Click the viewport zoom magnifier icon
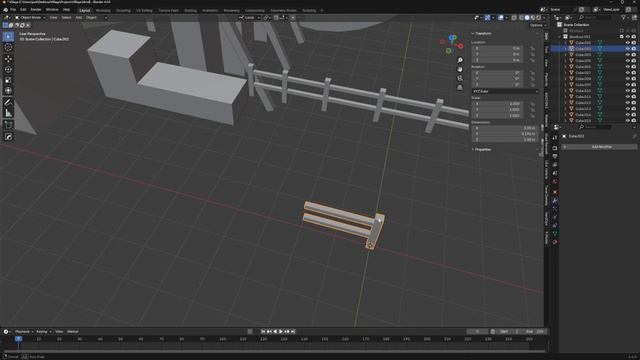The height and width of the screenshot is (360, 640). (x=460, y=60)
